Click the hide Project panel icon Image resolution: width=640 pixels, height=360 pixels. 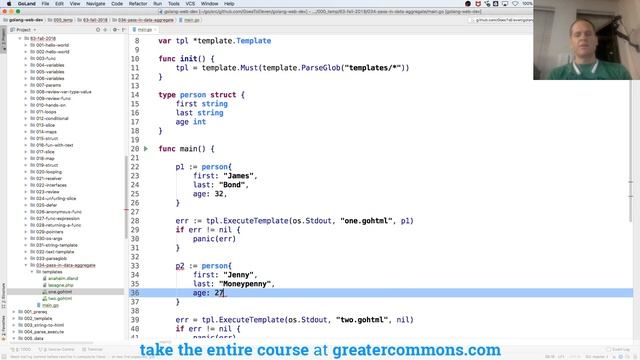click(124, 30)
